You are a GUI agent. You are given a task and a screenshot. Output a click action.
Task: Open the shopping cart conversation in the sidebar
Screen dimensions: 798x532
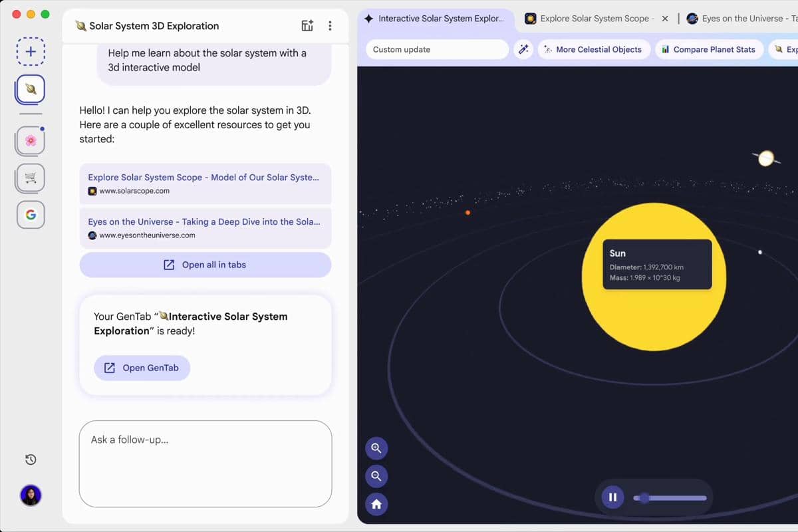[x=30, y=178]
